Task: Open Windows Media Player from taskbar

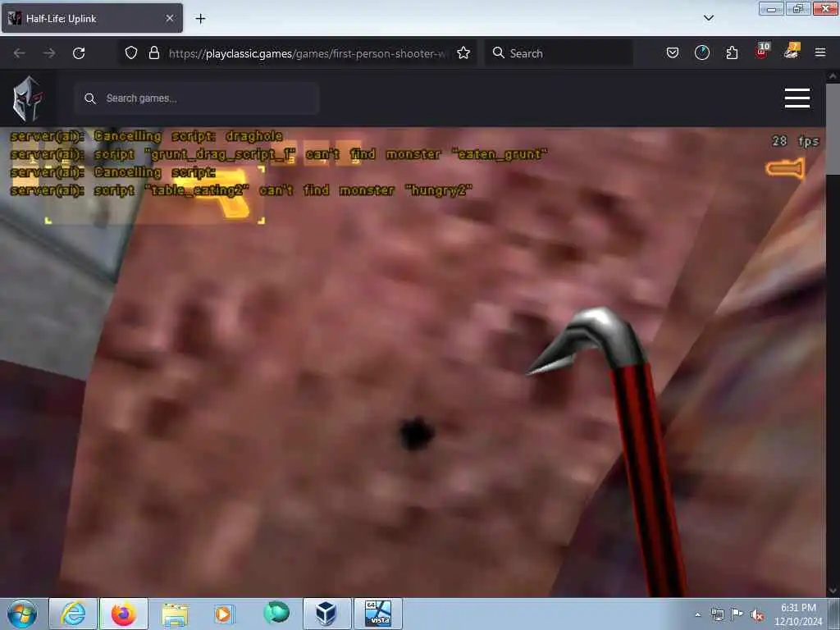Action: point(223,614)
